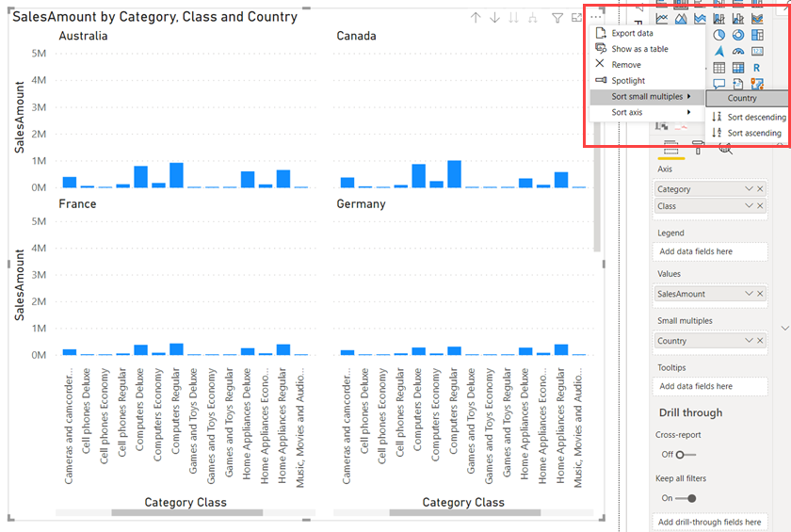Click the Add drill-through fields here box
791x532 pixels.
click(x=710, y=522)
